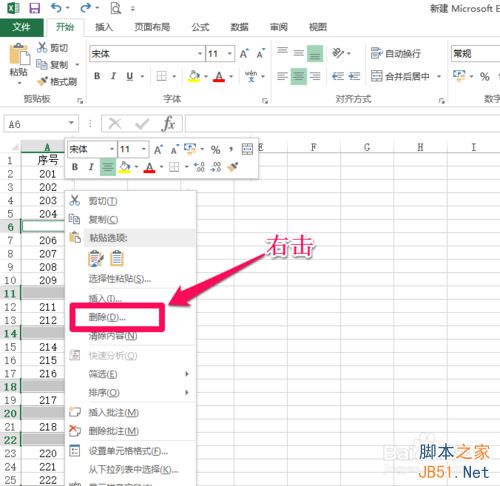Screen dimensions: 500x486
Task: Toggle center alignment in mini toolbar
Action: point(108,167)
